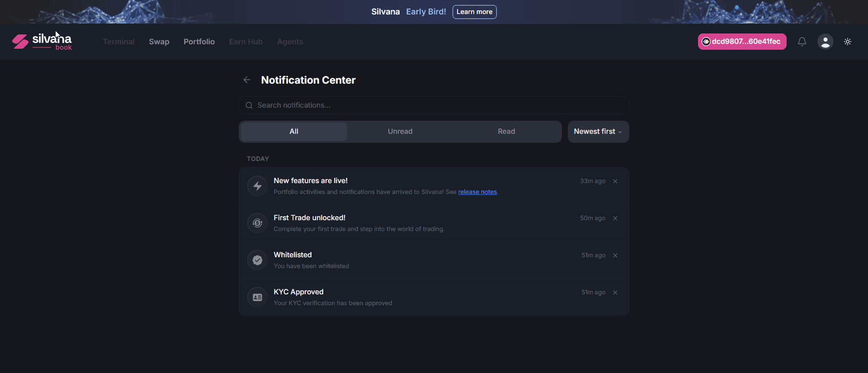Toggle the light/dark theme sun icon

pyautogui.click(x=848, y=42)
